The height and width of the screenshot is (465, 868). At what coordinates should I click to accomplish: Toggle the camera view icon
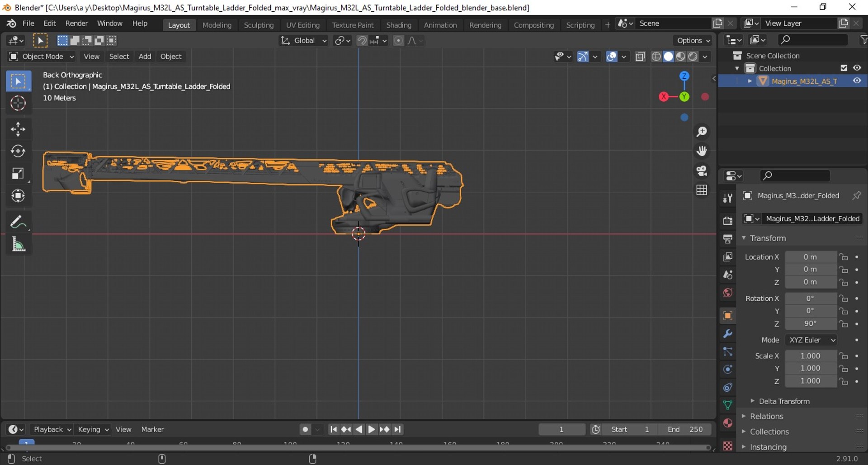click(x=702, y=171)
